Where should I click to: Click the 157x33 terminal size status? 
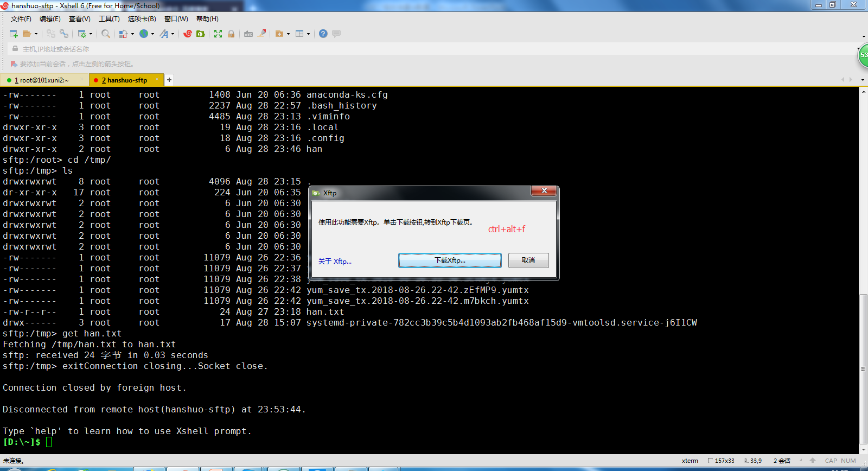(721, 461)
